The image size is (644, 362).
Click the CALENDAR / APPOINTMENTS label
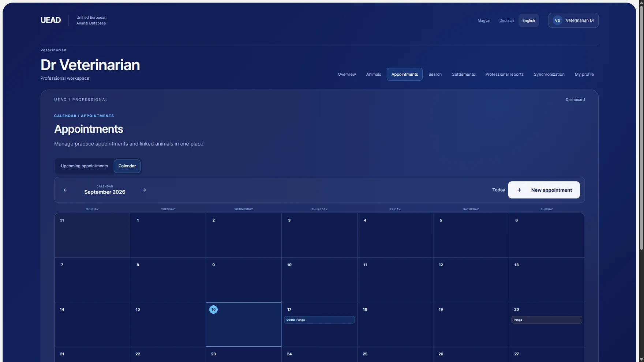pos(84,116)
